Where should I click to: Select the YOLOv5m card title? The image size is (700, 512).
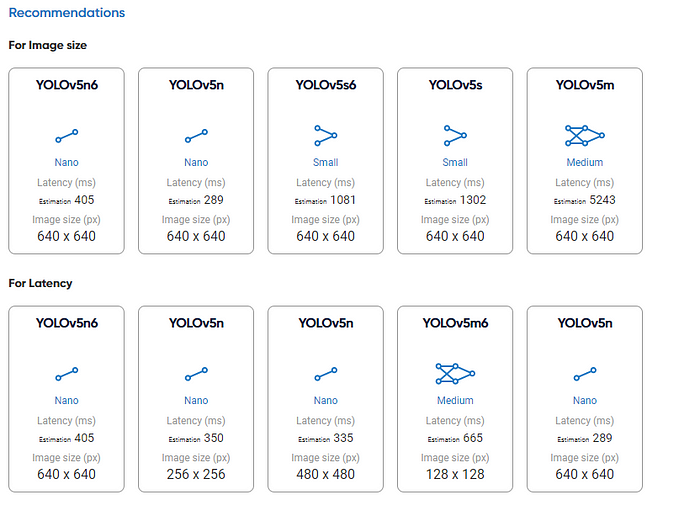pos(585,85)
